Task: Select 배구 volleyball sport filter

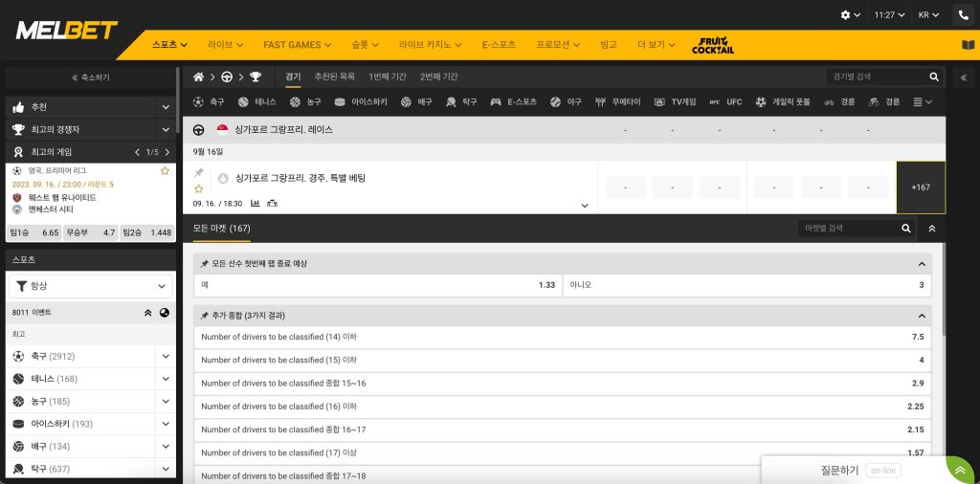Action: tap(416, 101)
